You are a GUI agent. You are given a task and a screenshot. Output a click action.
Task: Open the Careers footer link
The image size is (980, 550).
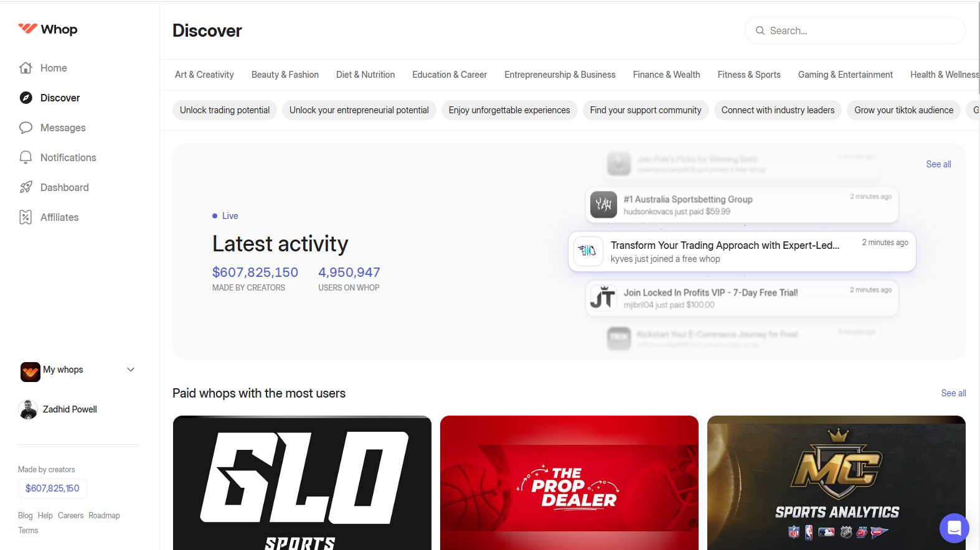[70, 515]
